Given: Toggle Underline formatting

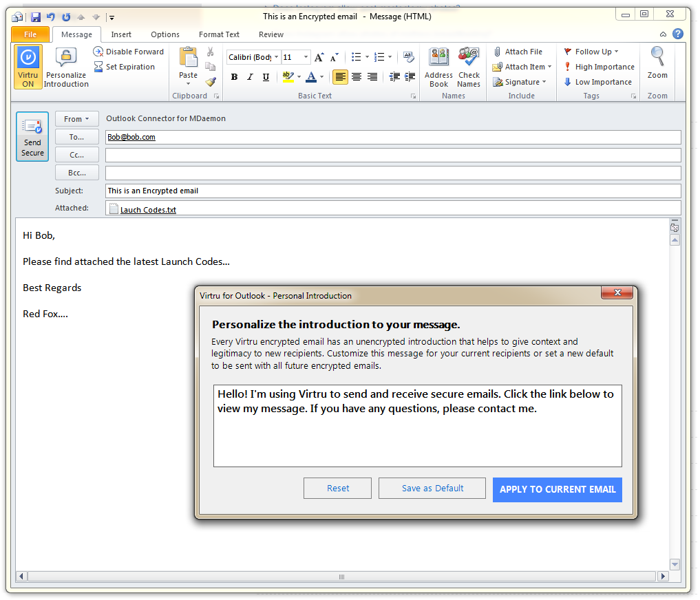Looking at the screenshot, I should tap(266, 77).
